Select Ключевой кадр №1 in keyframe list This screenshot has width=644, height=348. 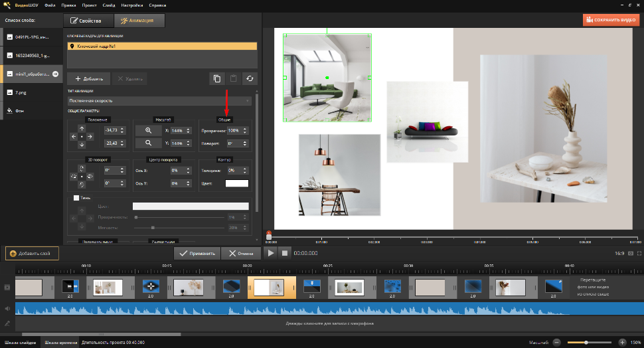[162, 46]
